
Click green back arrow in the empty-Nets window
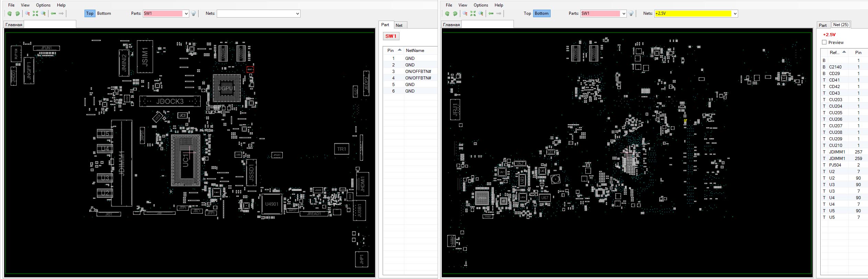(53, 13)
